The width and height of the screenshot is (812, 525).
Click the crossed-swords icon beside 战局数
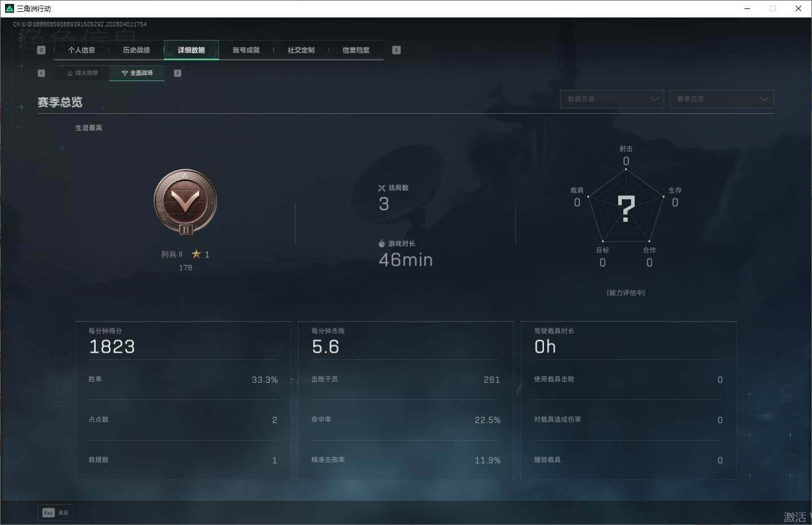[x=382, y=188]
